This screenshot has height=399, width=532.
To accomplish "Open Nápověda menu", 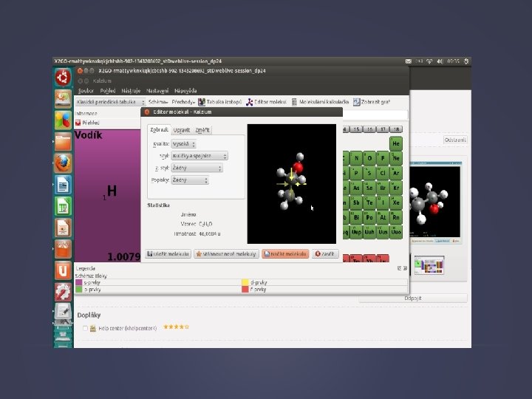I will [x=185, y=91].
